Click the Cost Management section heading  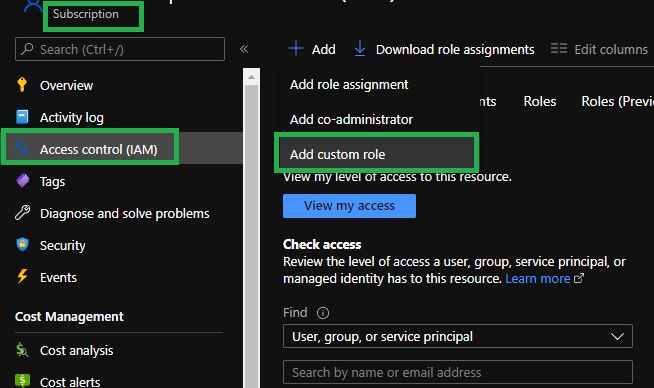[69, 317]
